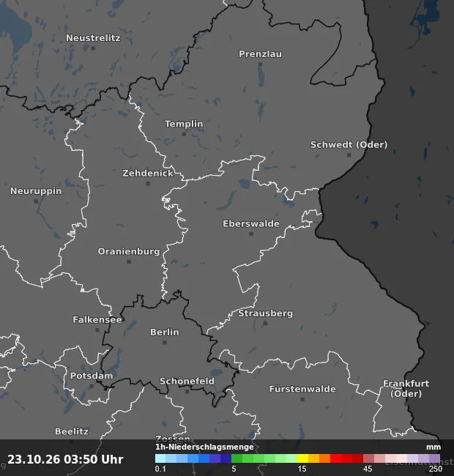Select the Prenzlau city label
Image resolution: width=454 pixels, height=476 pixels.
(260, 54)
